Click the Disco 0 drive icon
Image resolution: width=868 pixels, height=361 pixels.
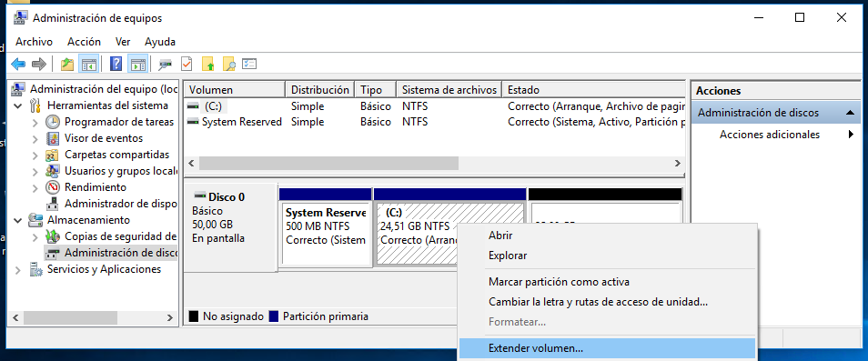(200, 196)
